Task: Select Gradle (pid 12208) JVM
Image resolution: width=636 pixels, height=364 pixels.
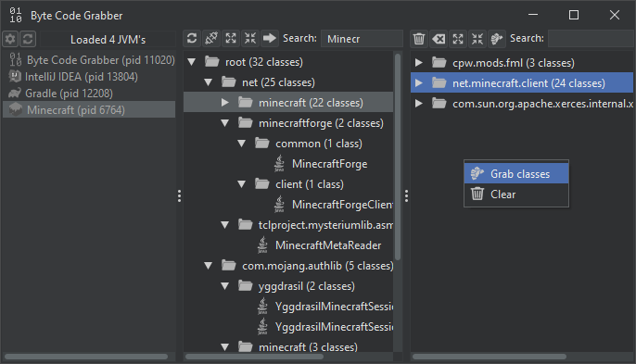Action: pos(89,94)
